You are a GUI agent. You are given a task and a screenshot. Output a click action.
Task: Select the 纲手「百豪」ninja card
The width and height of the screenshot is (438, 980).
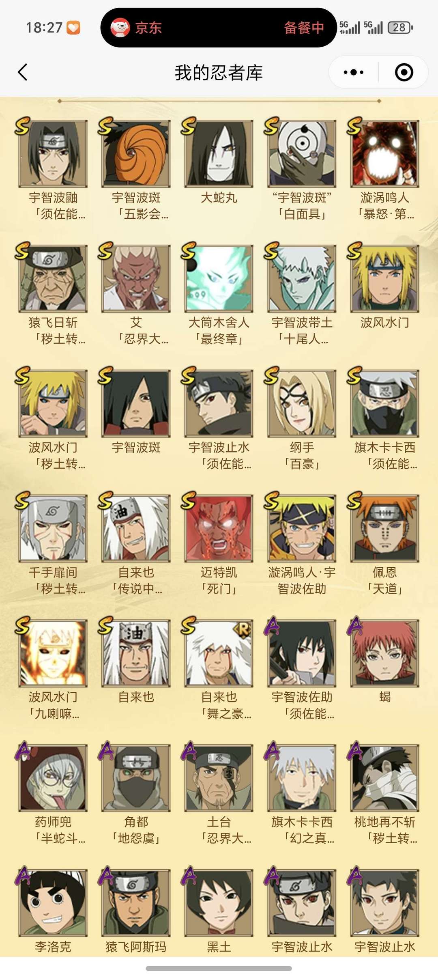(302, 403)
